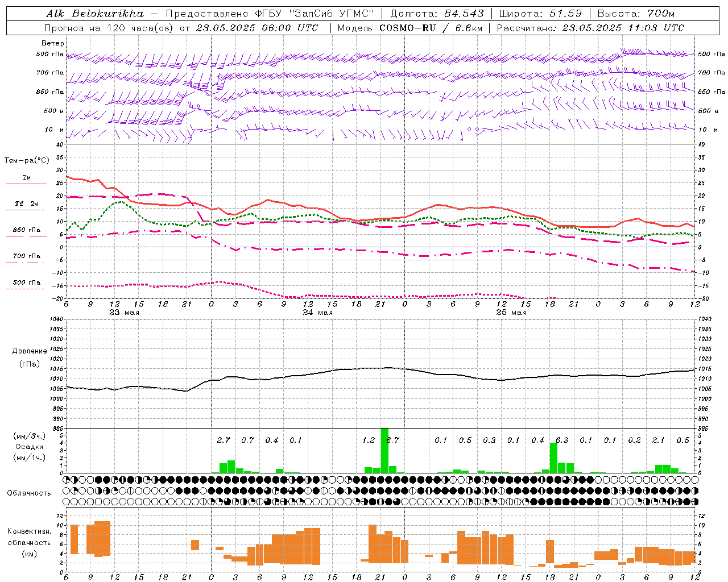
Task: Click the 'Осадки' precipitation label
Action: [x=30, y=447]
